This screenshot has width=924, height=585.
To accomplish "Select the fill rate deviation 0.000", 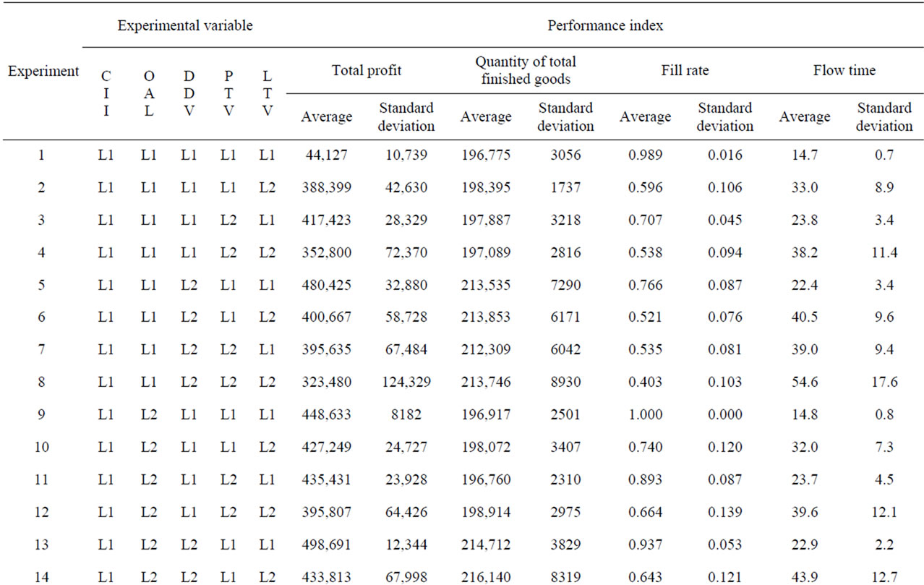I will pyautogui.click(x=724, y=414).
